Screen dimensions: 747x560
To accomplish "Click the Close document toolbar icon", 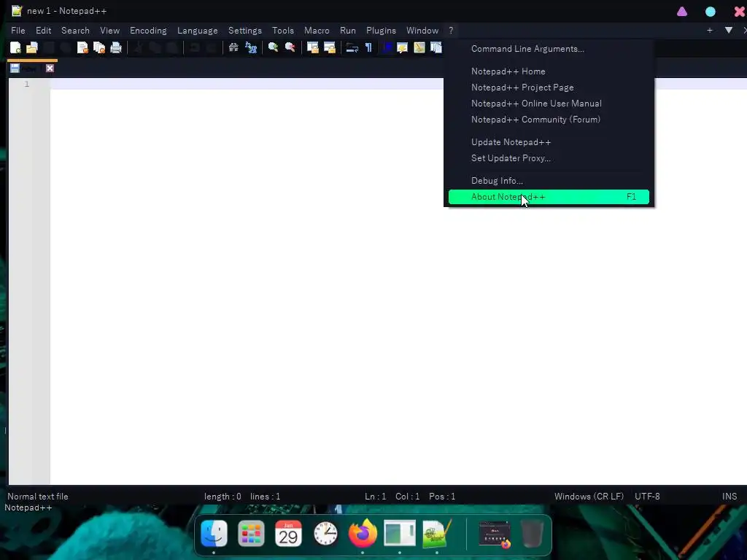I will (82, 47).
